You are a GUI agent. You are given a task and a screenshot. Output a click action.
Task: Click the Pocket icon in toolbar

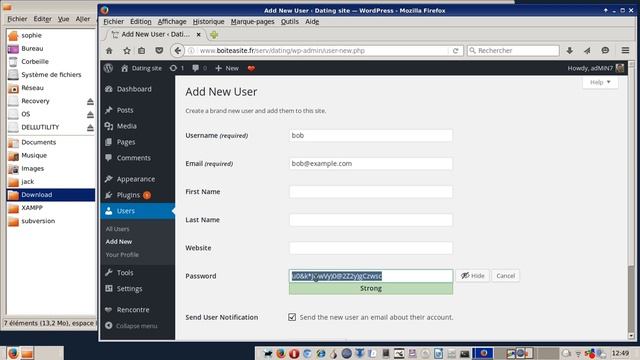[x=159, y=51]
